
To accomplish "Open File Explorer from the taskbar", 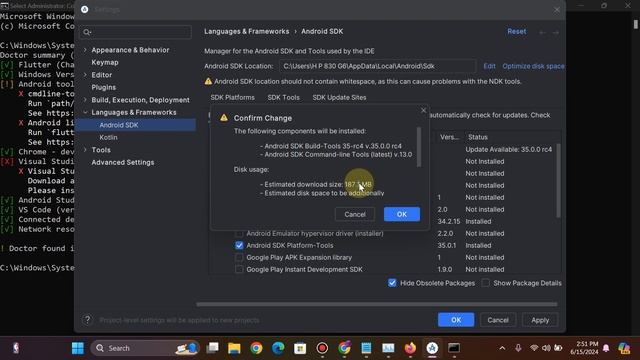I will 234,348.
